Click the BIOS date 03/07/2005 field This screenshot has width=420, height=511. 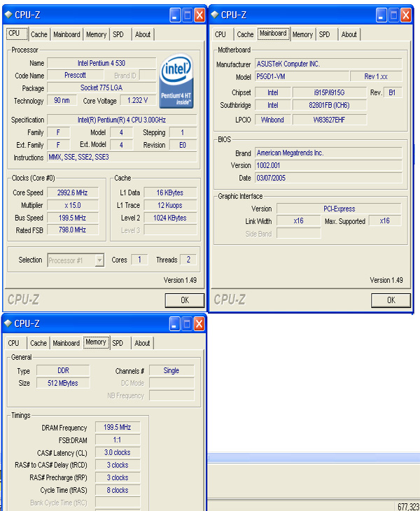point(328,178)
